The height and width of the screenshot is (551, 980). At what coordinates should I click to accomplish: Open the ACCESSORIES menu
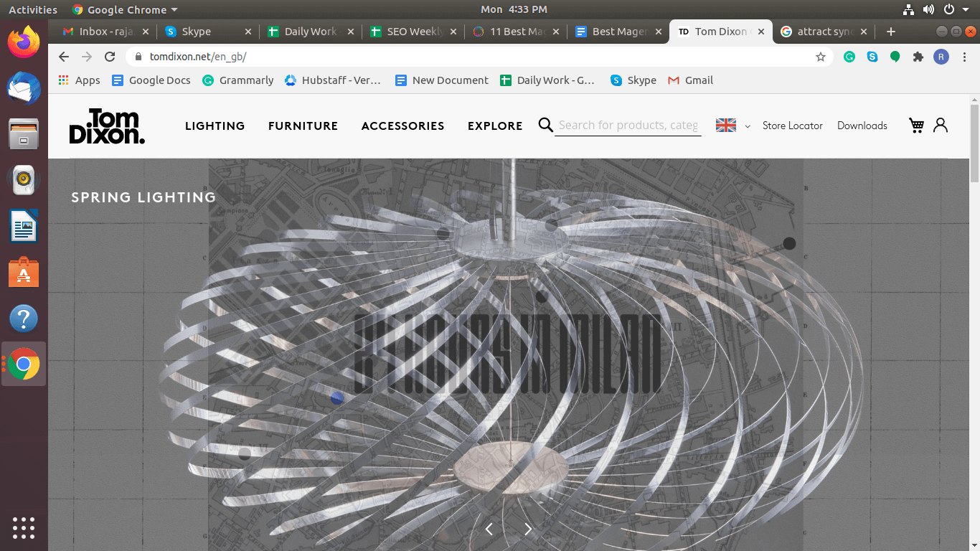point(402,126)
